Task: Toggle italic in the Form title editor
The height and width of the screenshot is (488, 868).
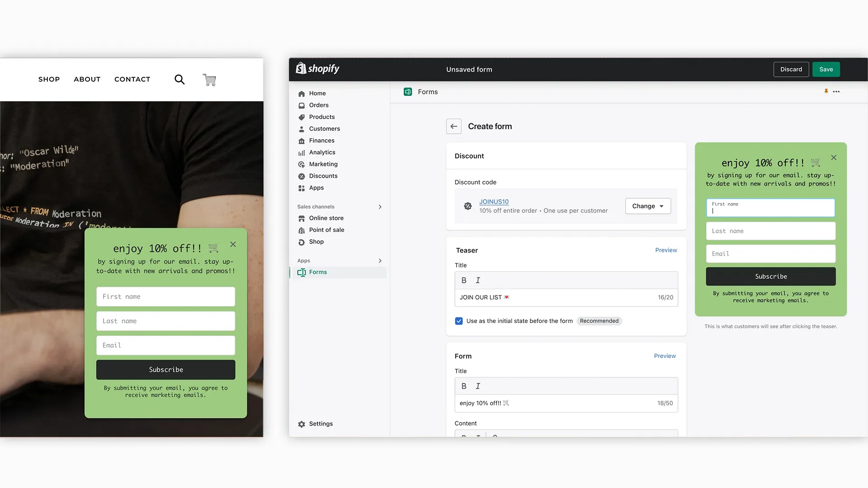Action: pos(478,386)
